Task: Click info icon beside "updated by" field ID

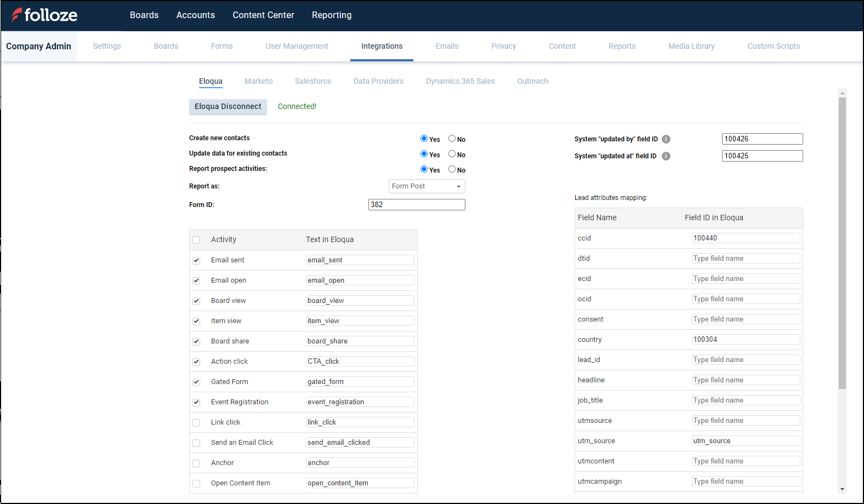Action: coord(666,139)
